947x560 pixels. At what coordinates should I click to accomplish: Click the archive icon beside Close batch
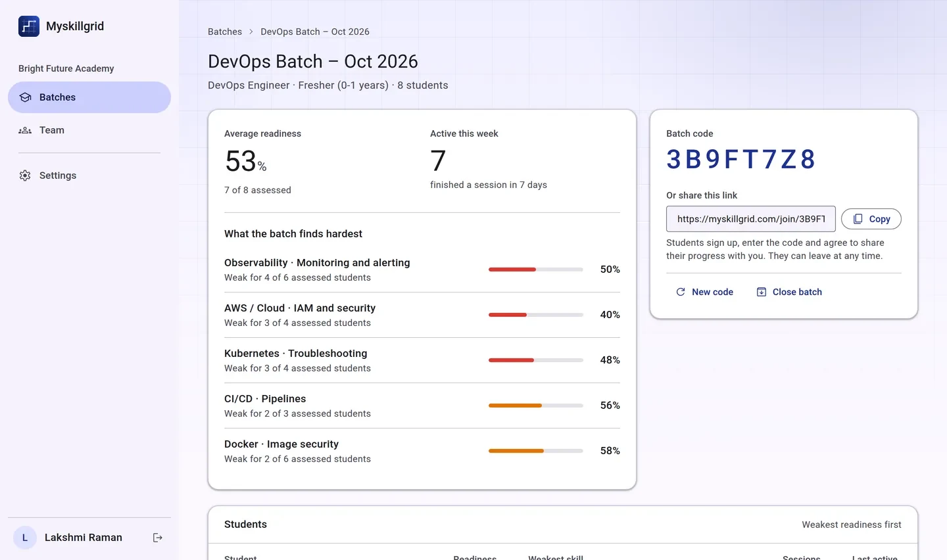click(x=762, y=292)
